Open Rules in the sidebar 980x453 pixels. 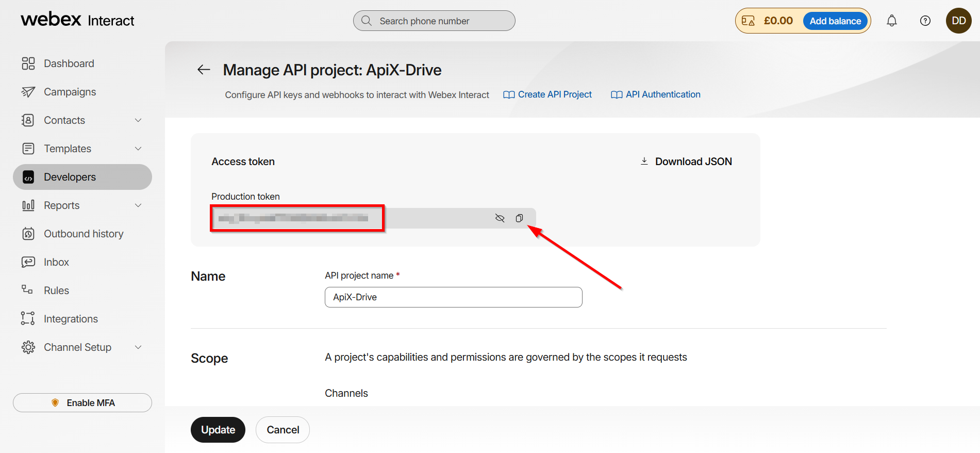coord(82,290)
